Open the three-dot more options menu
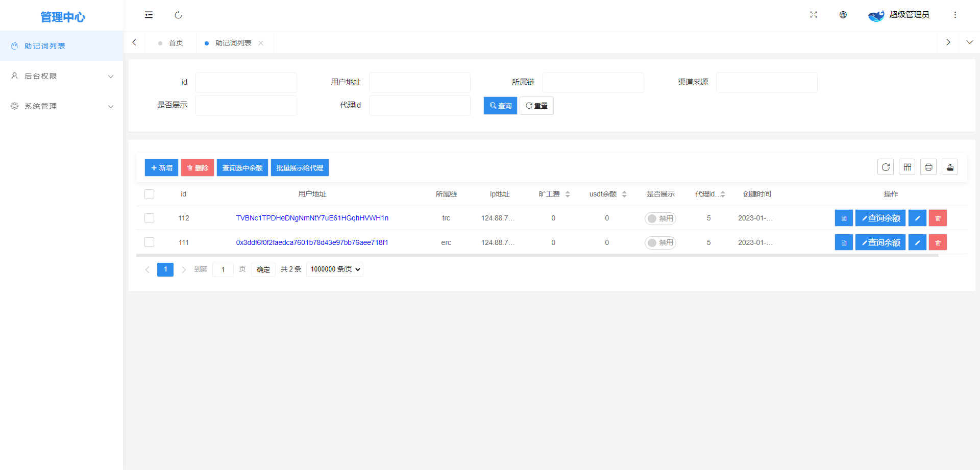This screenshot has width=980, height=470. (x=955, y=15)
